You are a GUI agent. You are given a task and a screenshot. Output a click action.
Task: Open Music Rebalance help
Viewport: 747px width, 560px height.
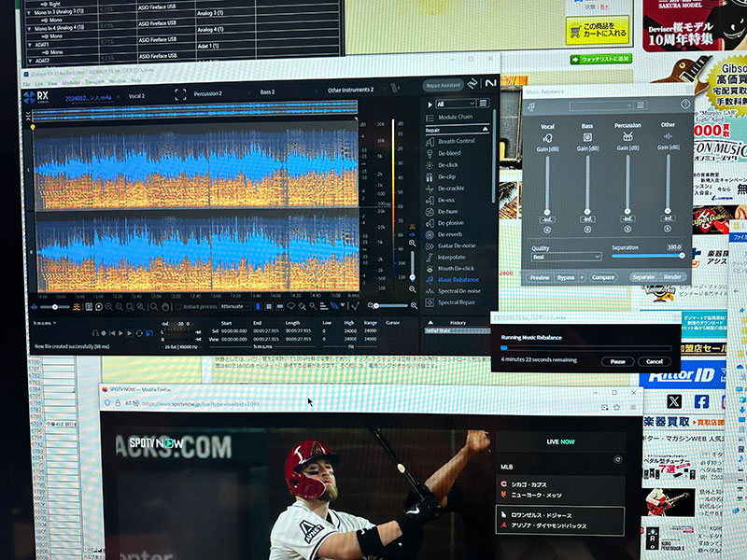(x=685, y=104)
